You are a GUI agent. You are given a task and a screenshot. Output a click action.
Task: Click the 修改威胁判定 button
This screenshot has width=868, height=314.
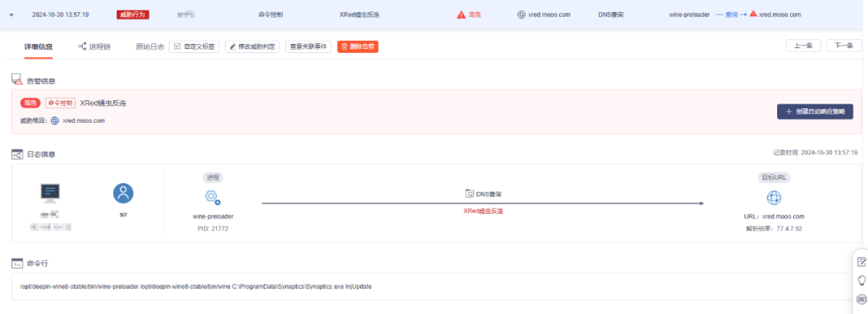click(252, 47)
